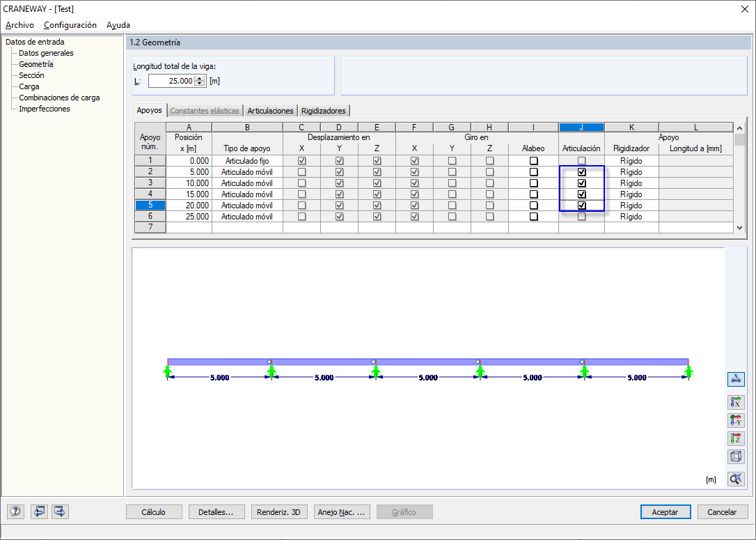
Task: Open the Archivo menu
Action: (x=19, y=25)
